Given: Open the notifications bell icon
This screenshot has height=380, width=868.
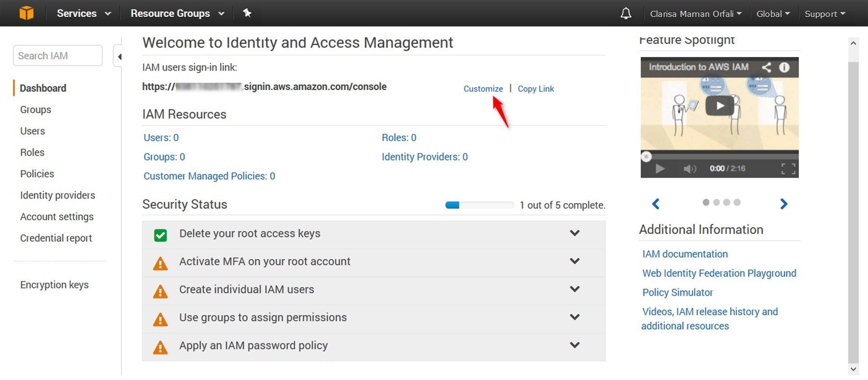Looking at the screenshot, I should 626,14.
